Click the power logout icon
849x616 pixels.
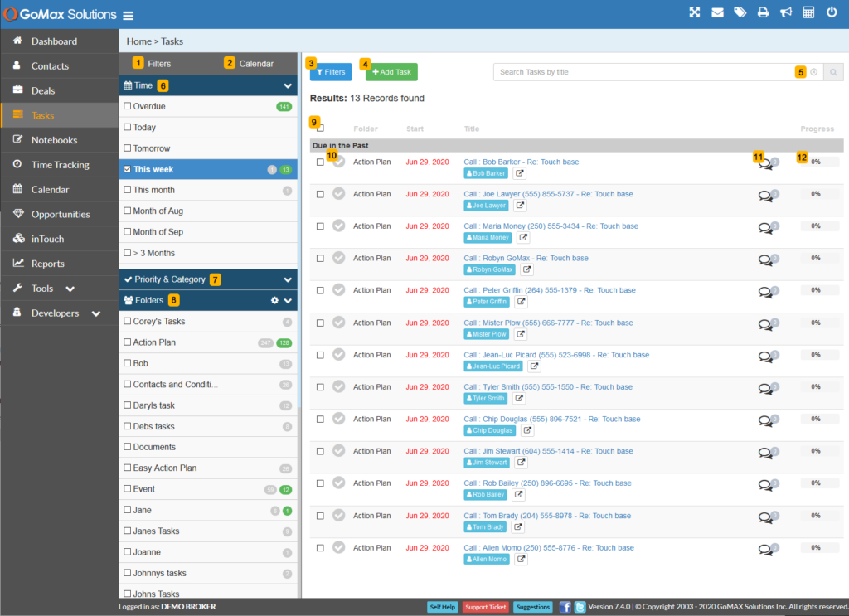(832, 12)
